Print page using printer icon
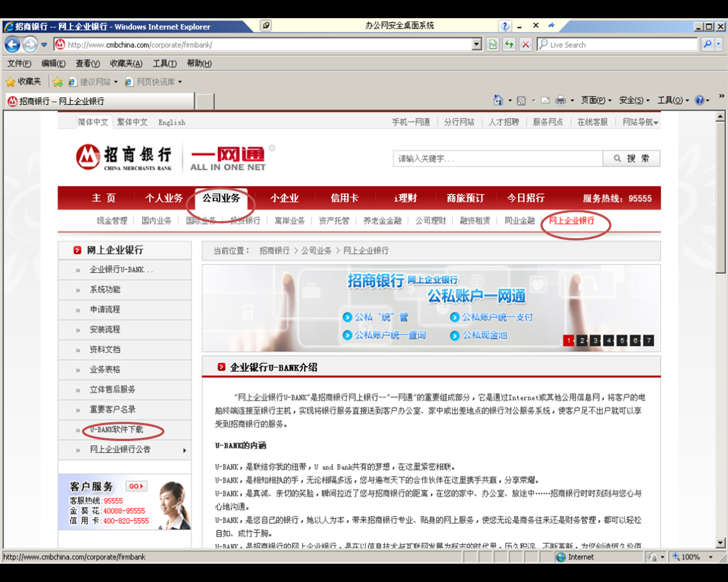This screenshot has height=582, width=728. tap(561, 101)
